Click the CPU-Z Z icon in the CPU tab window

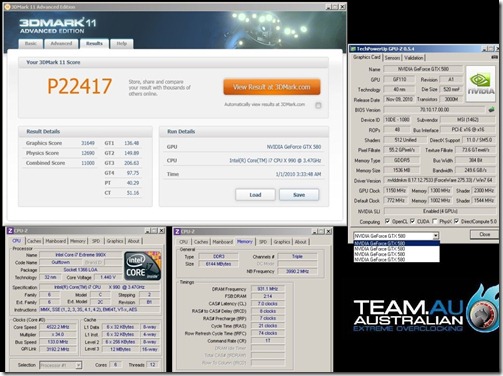[x=10, y=231]
